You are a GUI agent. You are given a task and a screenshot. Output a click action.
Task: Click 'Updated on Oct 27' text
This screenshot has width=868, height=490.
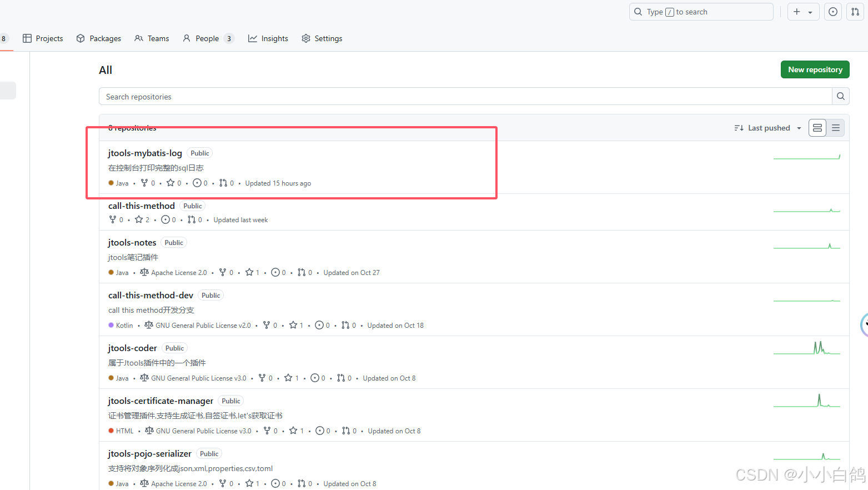(x=352, y=273)
